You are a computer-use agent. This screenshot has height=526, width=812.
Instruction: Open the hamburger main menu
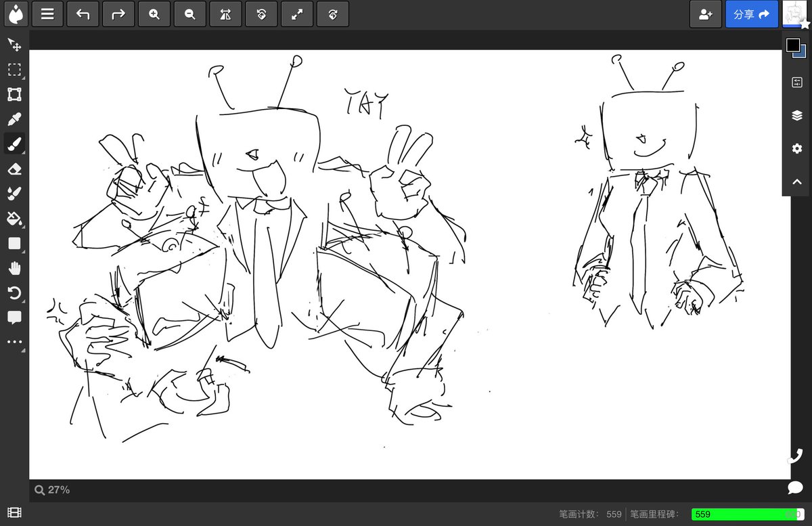point(47,14)
